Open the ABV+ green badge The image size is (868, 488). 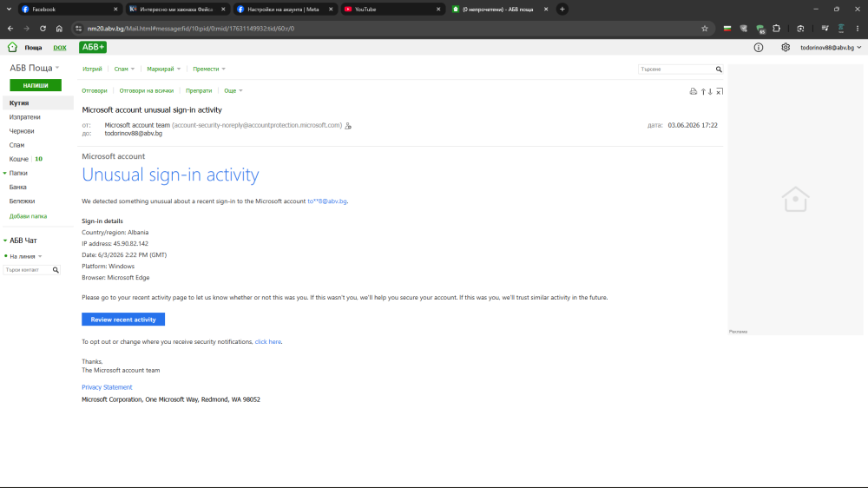tap(93, 47)
